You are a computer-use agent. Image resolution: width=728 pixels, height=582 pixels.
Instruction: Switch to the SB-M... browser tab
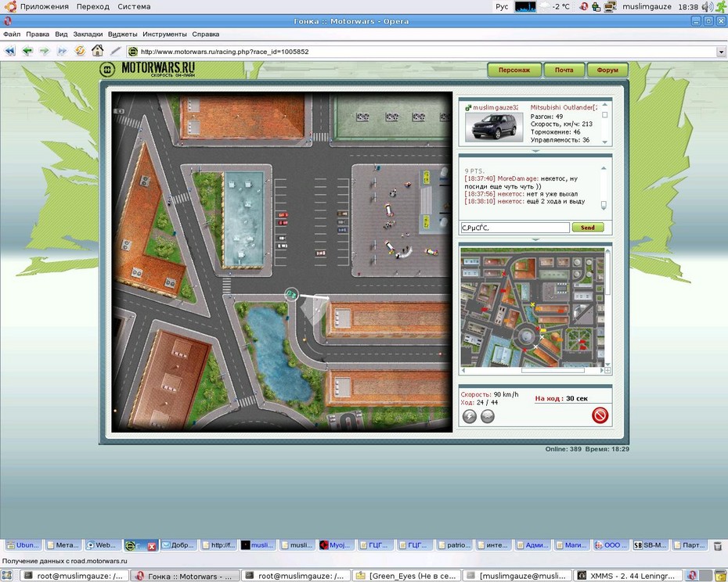coord(651,545)
